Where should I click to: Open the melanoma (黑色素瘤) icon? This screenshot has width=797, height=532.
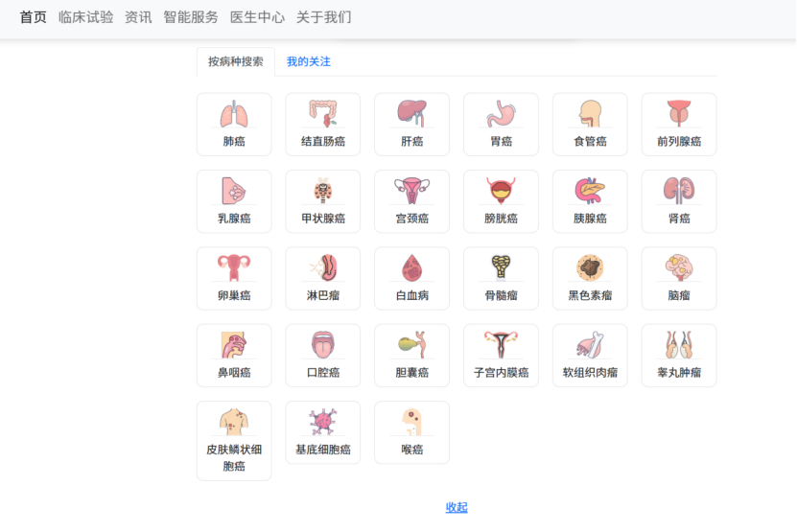click(x=590, y=267)
